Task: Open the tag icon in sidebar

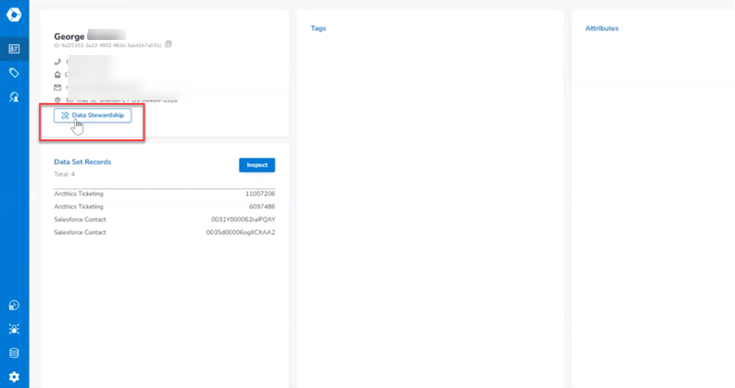Action: pos(14,73)
